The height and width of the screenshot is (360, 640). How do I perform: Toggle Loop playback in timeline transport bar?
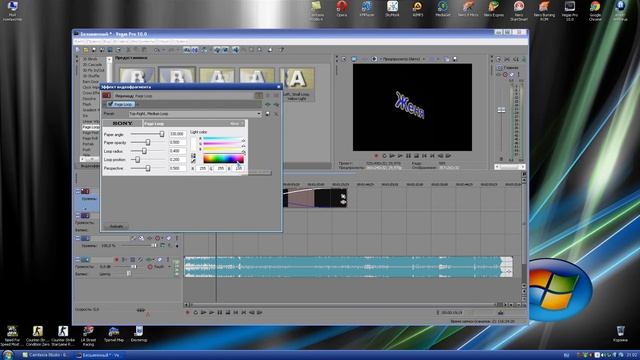pos(196,312)
